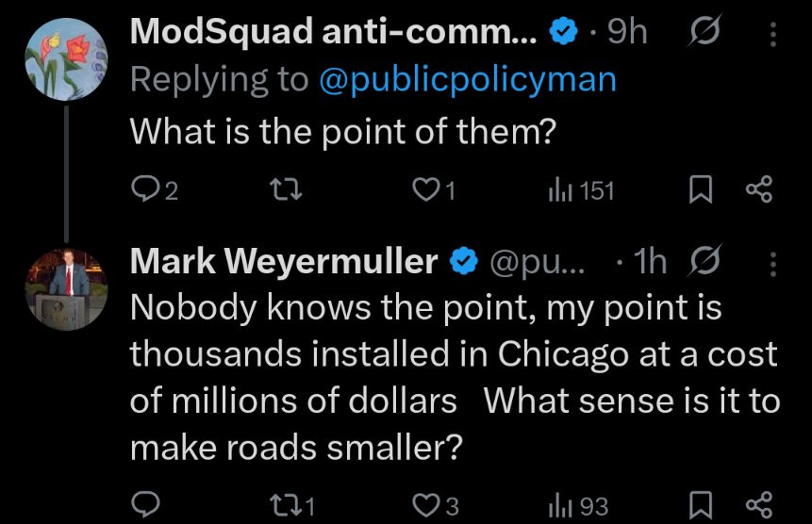
Task: Open more options on ModSquad tweet
Action: coord(774,35)
